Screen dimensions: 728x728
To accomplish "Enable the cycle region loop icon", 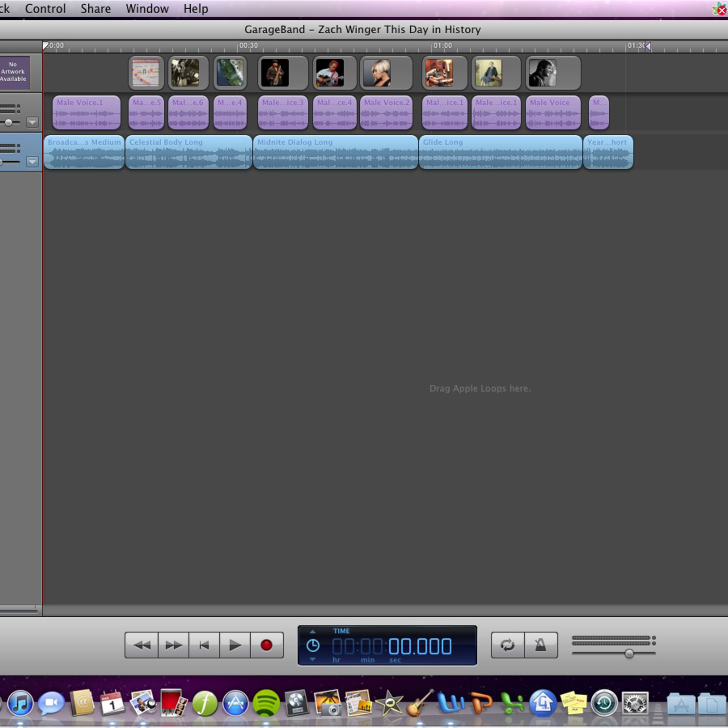I will pos(508,645).
